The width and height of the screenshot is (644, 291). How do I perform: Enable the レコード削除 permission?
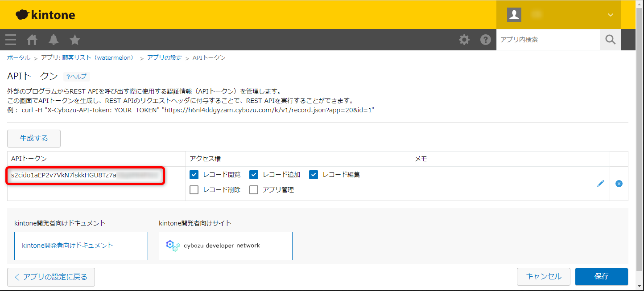(194, 190)
